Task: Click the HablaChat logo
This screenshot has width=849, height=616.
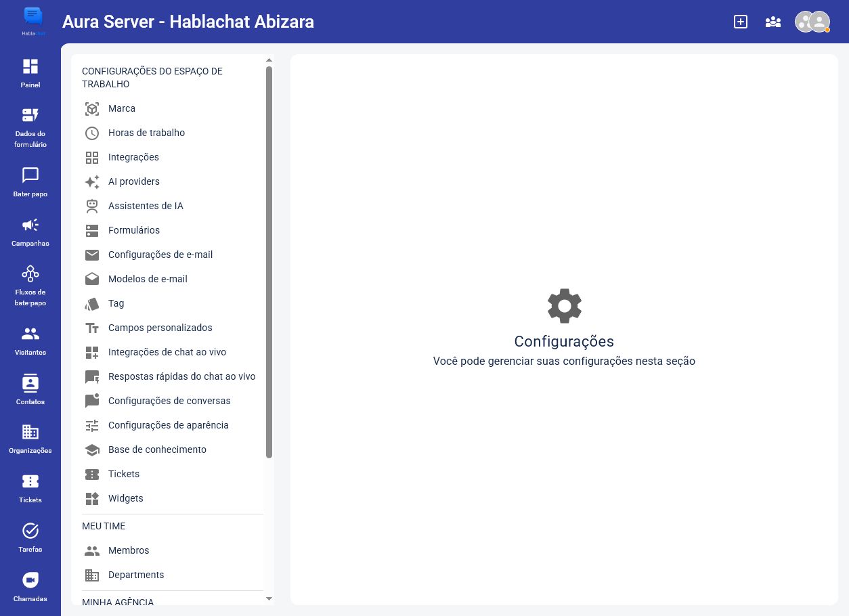Action: pos(32,21)
